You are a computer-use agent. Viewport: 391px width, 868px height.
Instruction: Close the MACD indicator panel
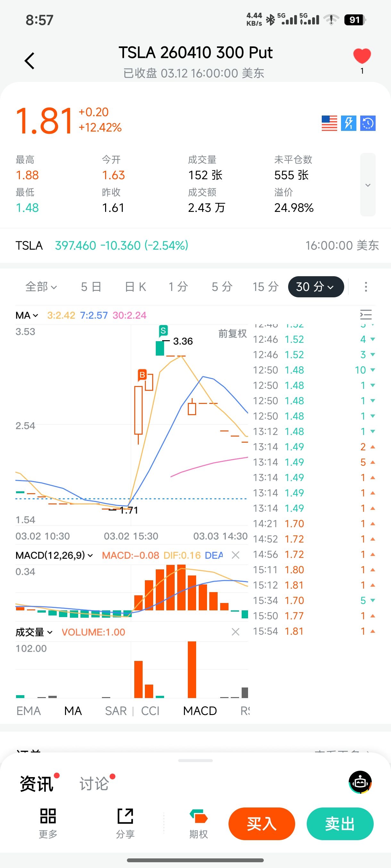(236, 555)
